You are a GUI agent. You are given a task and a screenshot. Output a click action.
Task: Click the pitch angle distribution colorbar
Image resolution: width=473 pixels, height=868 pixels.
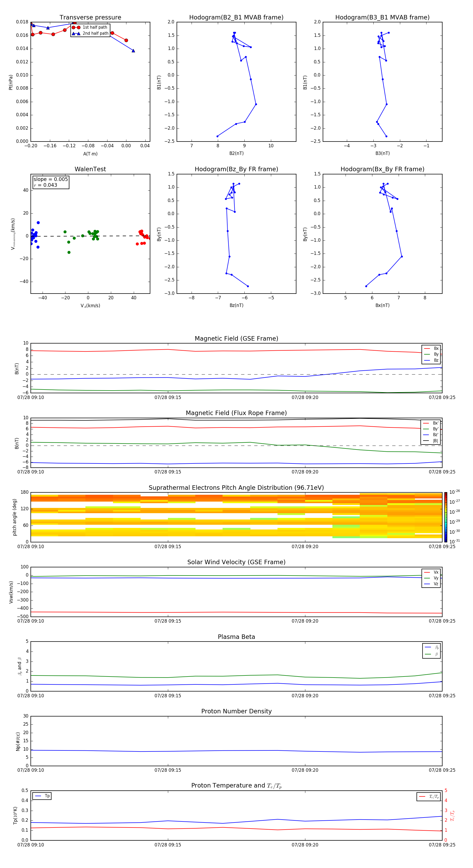pos(445,517)
